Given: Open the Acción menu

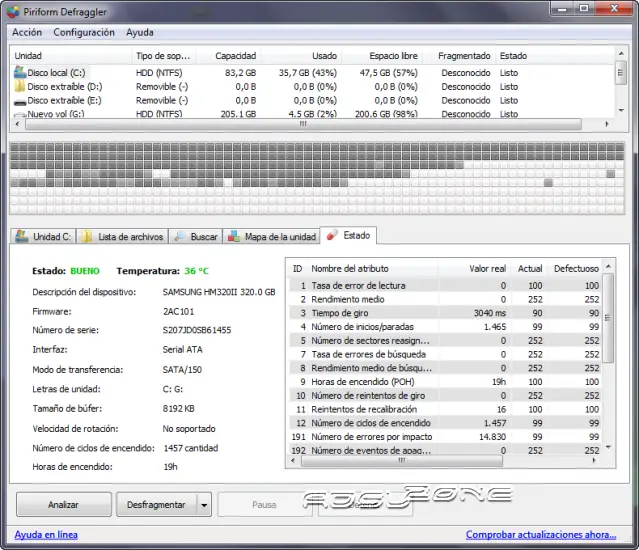Looking at the screenshot, I should (27, 32).
